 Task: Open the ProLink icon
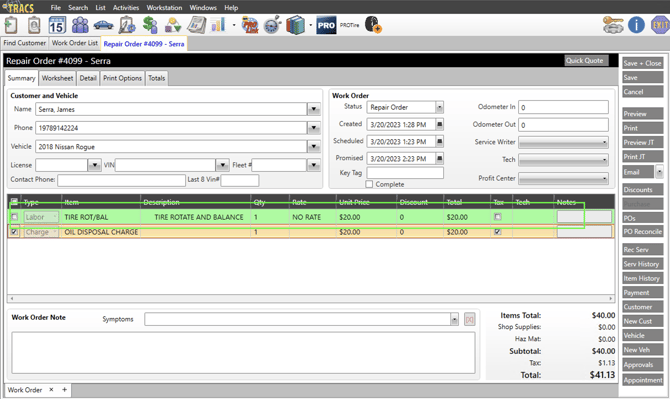250,25
